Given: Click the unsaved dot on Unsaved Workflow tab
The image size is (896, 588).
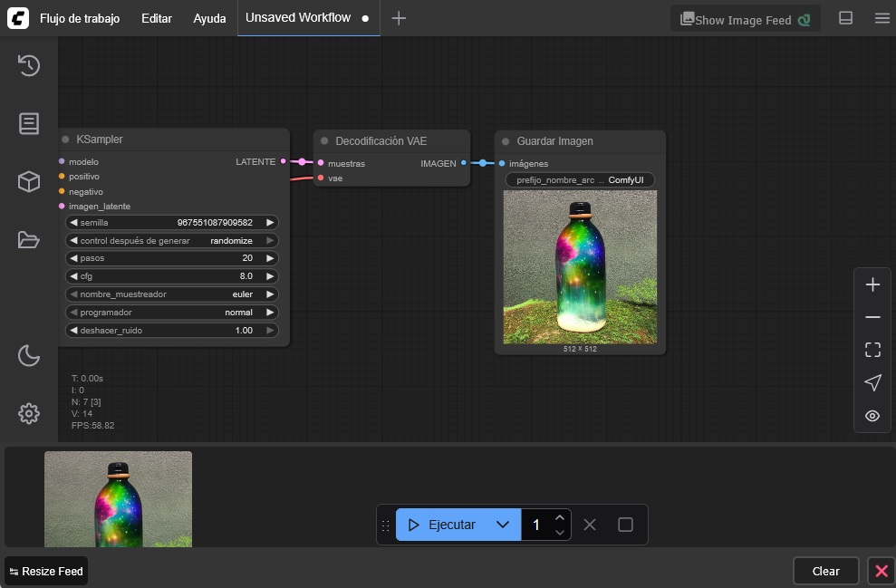Looking at the screenshot, I should (x=365, y=18).
